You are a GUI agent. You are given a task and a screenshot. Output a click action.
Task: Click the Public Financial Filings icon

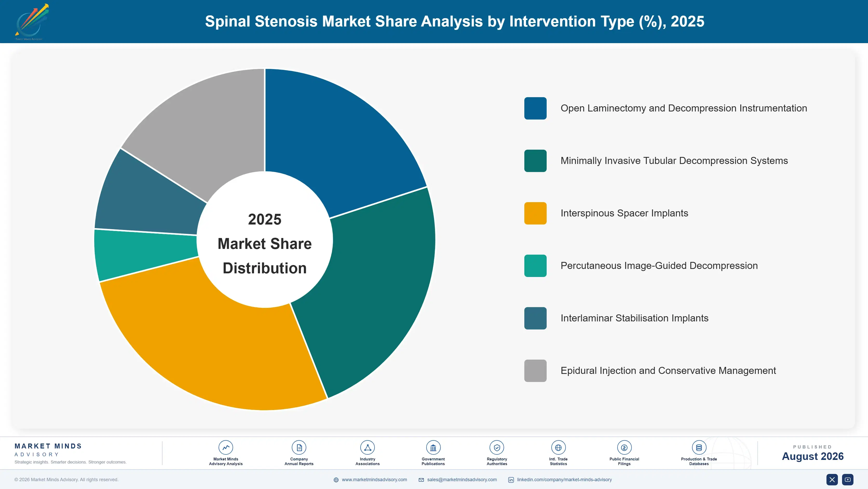click(x=624, y=447)
